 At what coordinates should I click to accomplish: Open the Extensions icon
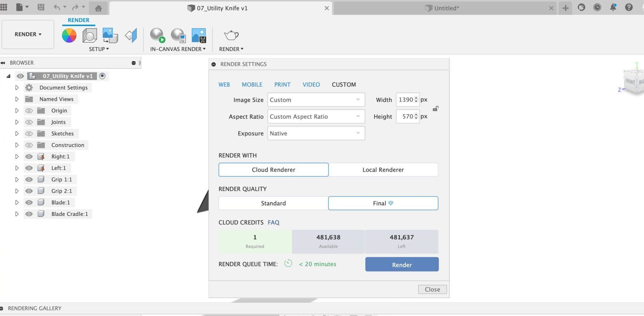581,7
